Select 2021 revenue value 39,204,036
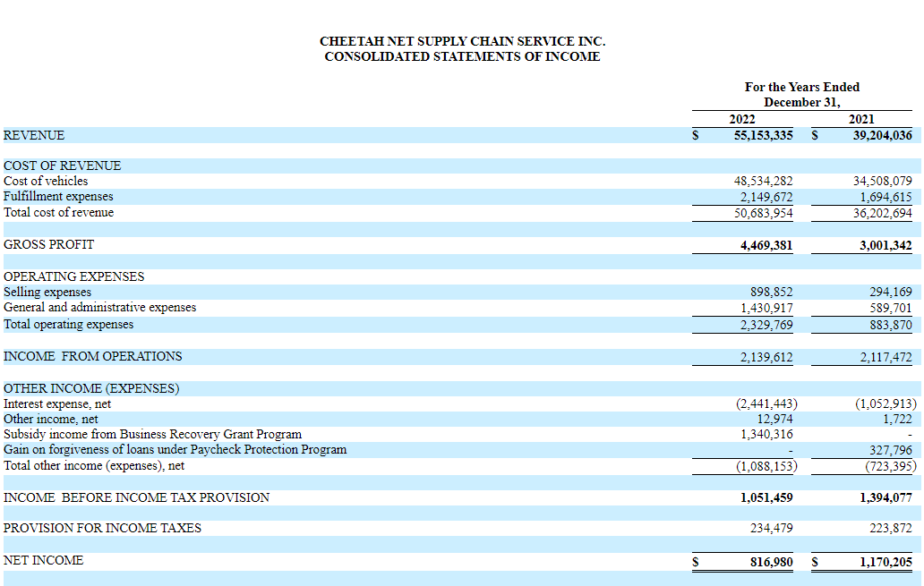924x586 pixels. (x=882, y=135)
